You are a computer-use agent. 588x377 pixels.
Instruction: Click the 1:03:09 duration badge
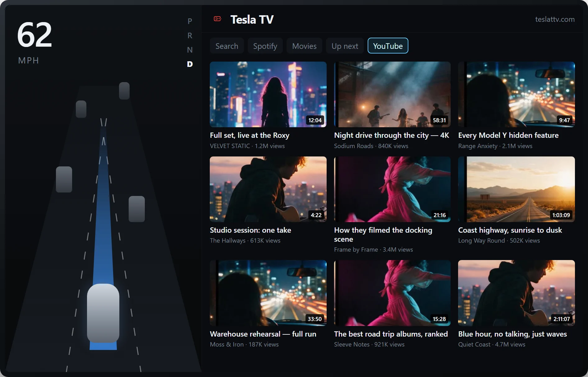561,215
